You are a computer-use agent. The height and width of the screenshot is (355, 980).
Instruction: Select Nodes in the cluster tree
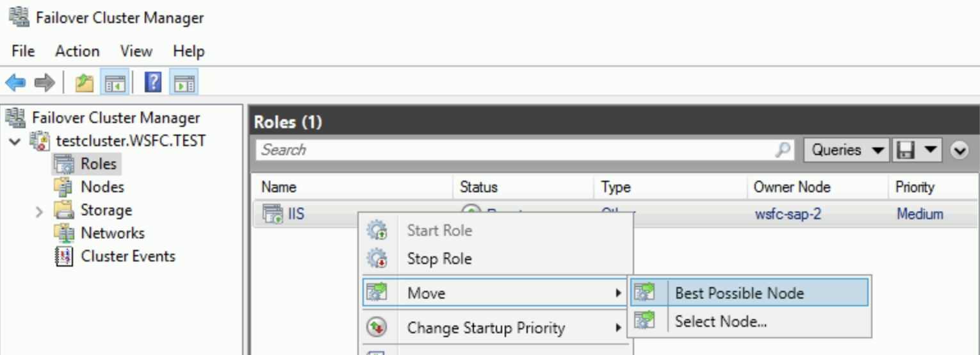pyautogui.click(x=102, y=187)
